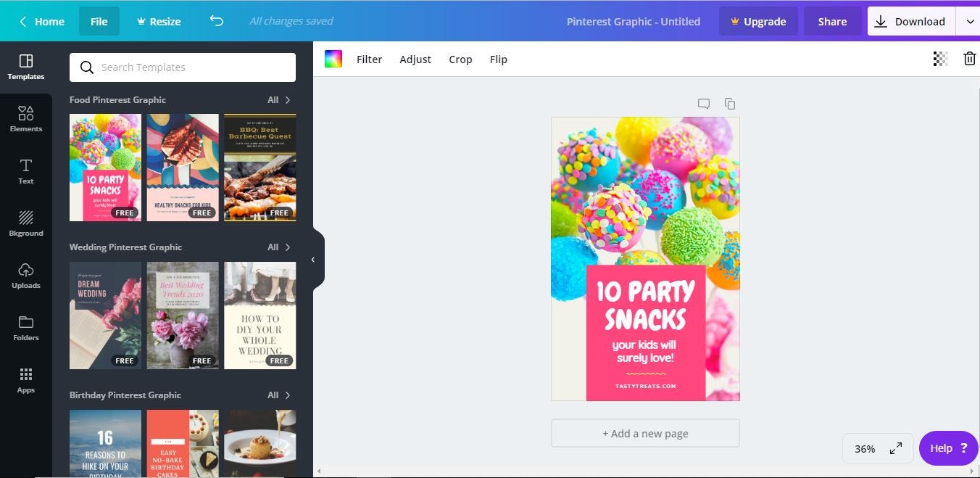980x478 pixels.
Task: Click Add a new page
Action: [645, 433]
